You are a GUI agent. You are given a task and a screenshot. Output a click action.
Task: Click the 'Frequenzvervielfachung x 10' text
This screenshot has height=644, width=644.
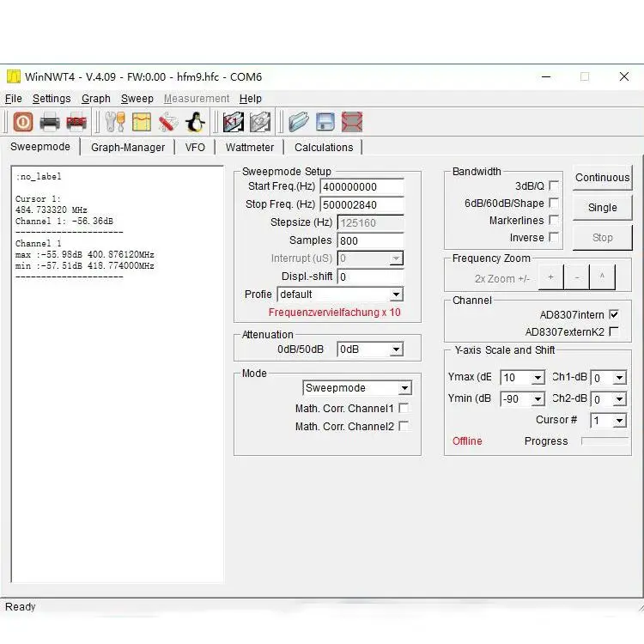click(334, 313)
